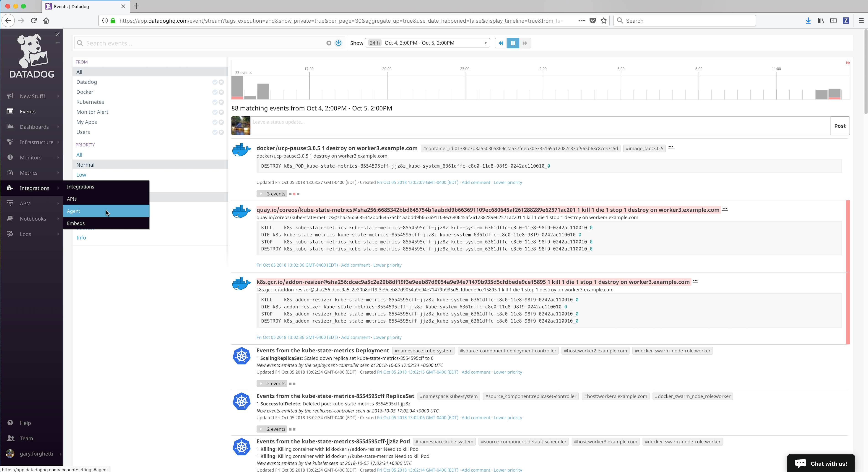Expand the Infrastructure submenu arrow
868x472 pixels.
coord(58,142)
